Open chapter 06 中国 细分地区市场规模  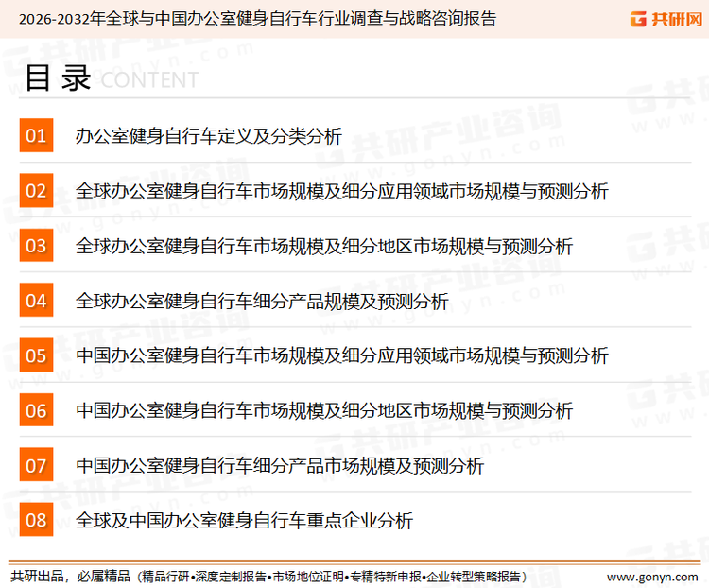tap(324, 410)
